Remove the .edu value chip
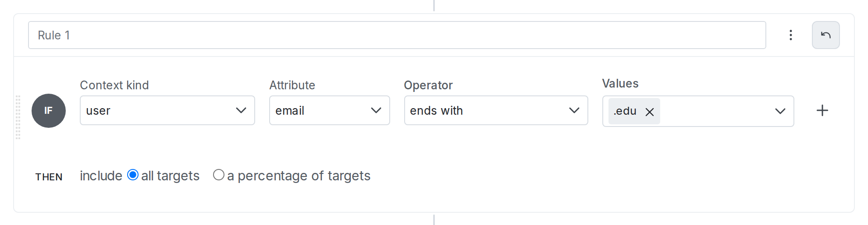This screenshot has width=868, height=225. coord(650,112)
